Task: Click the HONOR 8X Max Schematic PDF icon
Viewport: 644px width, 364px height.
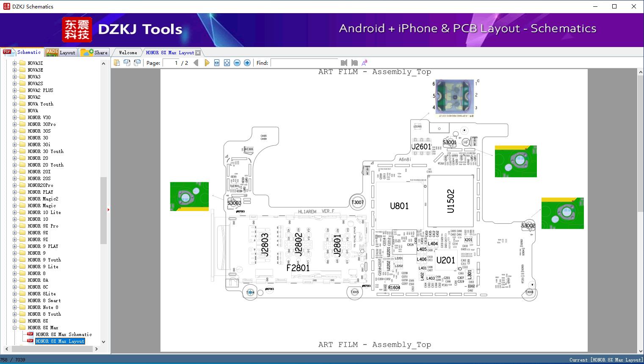Action: click(30, 334)
